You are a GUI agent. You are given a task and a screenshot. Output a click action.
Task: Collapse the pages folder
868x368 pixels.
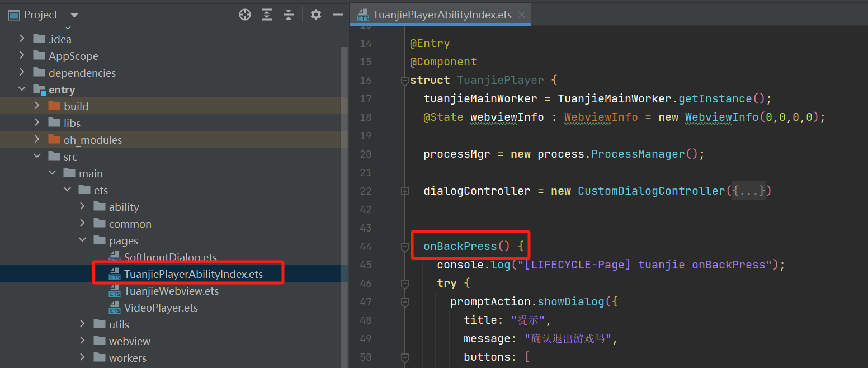pyautogui.click(x=83, y=240)
